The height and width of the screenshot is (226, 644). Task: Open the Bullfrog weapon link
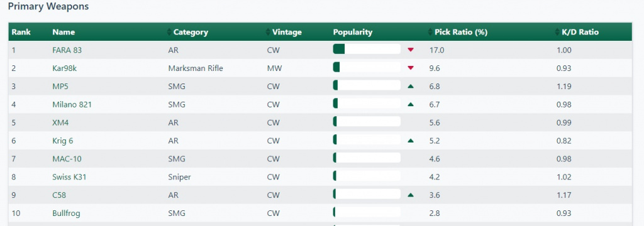pos(66,213)
